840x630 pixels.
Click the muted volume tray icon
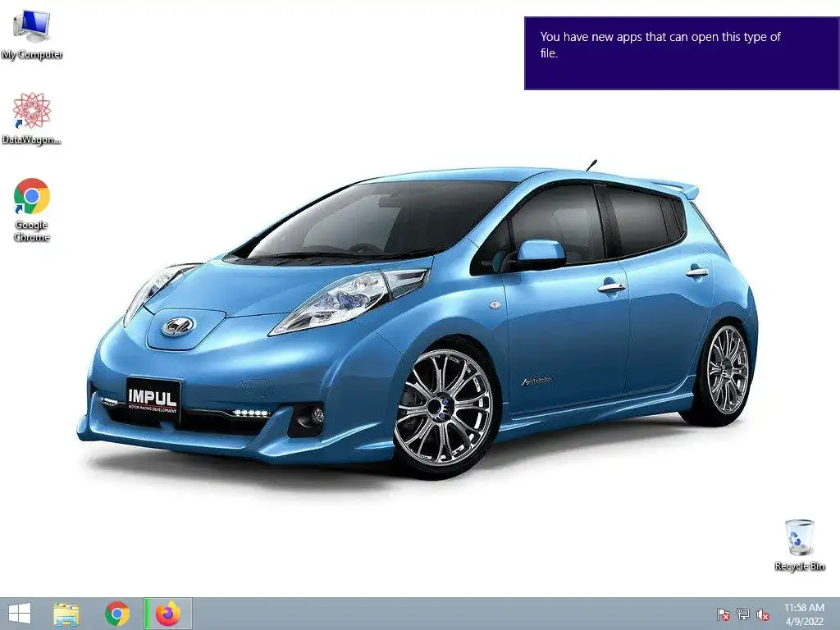click(763, 614)
